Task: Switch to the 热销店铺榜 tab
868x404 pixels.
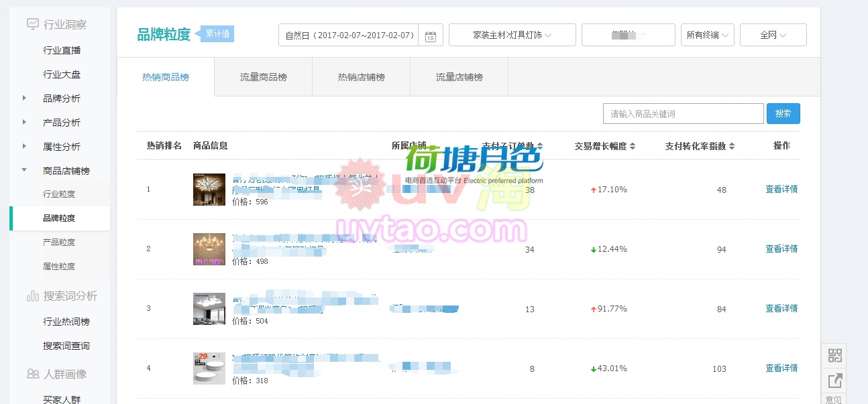Action: click(361, 77)
